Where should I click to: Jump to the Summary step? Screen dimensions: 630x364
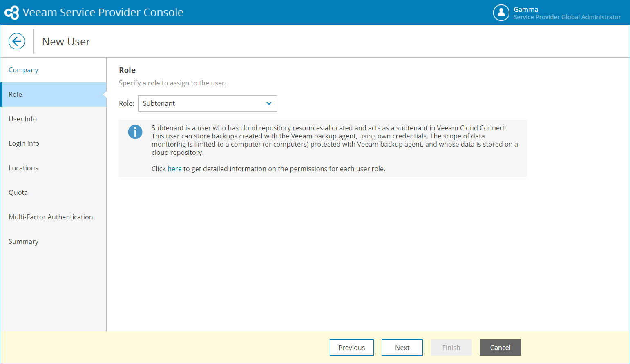coord(24,241)
